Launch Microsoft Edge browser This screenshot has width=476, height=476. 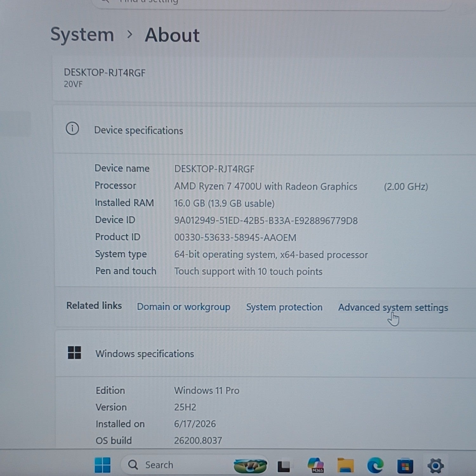tap(375, 466)
